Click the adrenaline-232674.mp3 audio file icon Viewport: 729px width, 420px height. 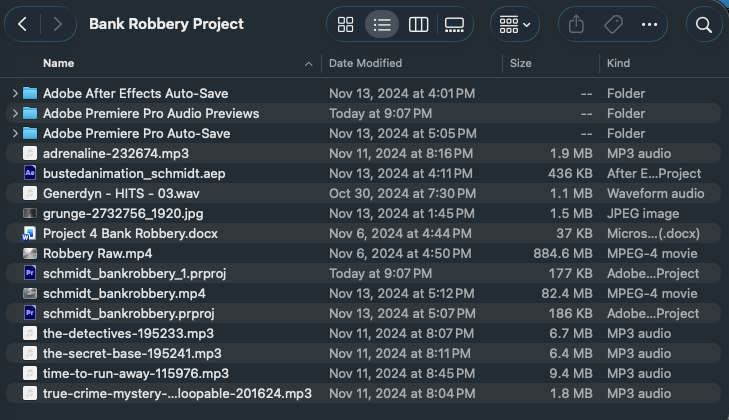tap(30, 153)
